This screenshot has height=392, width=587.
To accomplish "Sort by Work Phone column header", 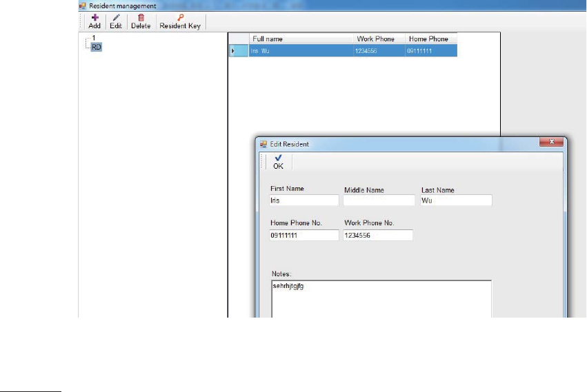I will pos(379,39).
